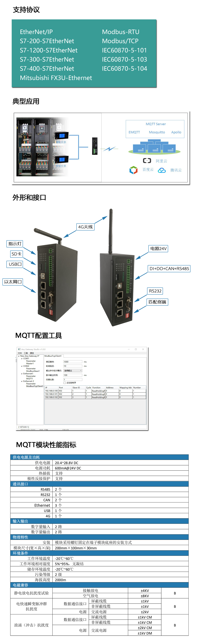Open the 工具 menu
Image resolution: width=197 pixels, height=644 pixels.
pos(26,353)
